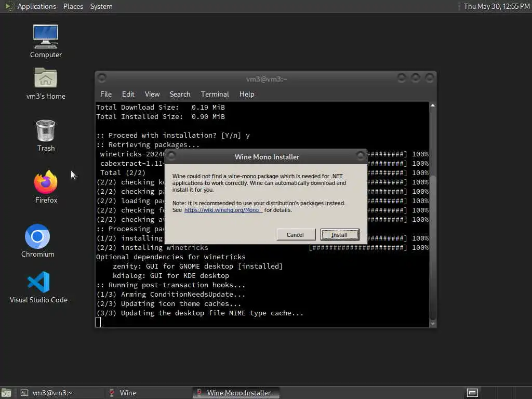Open the Places menu
This screenshot has width=532, height=399.
(73, 6)
